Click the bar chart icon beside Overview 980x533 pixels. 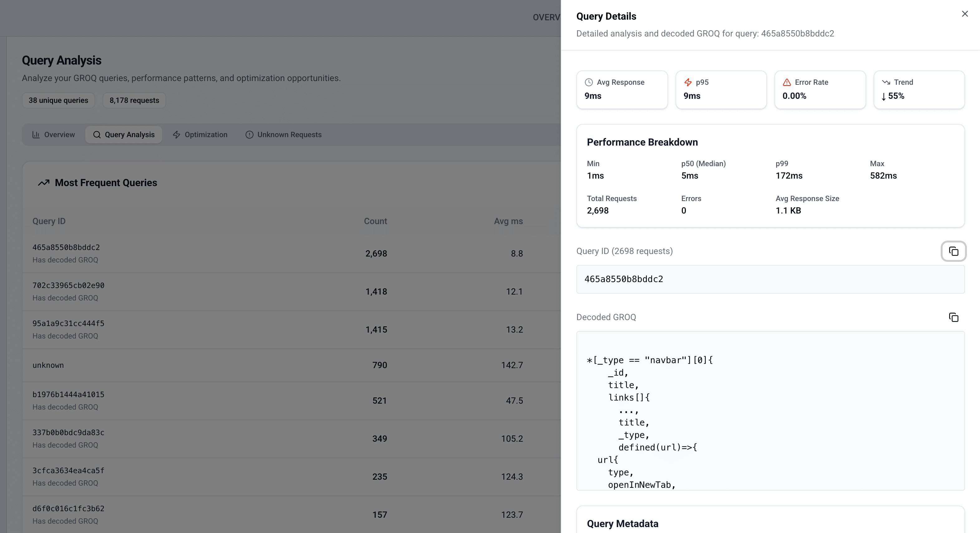point(36,135)
